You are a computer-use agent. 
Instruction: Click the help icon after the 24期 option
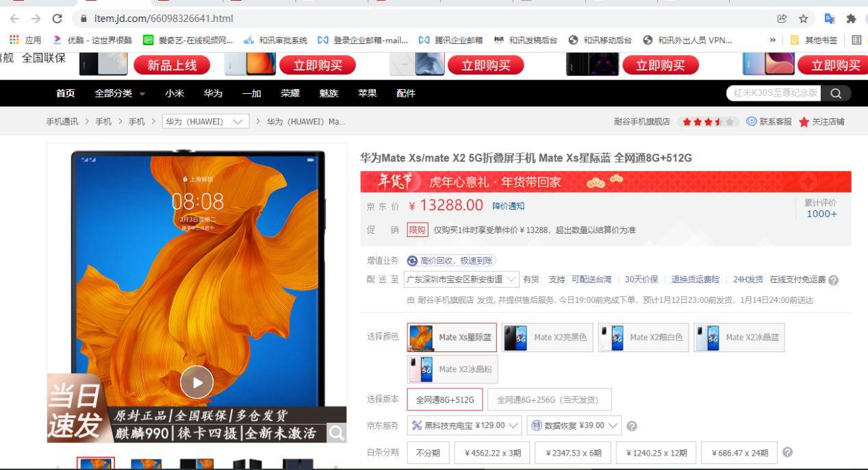click(787, 452)
